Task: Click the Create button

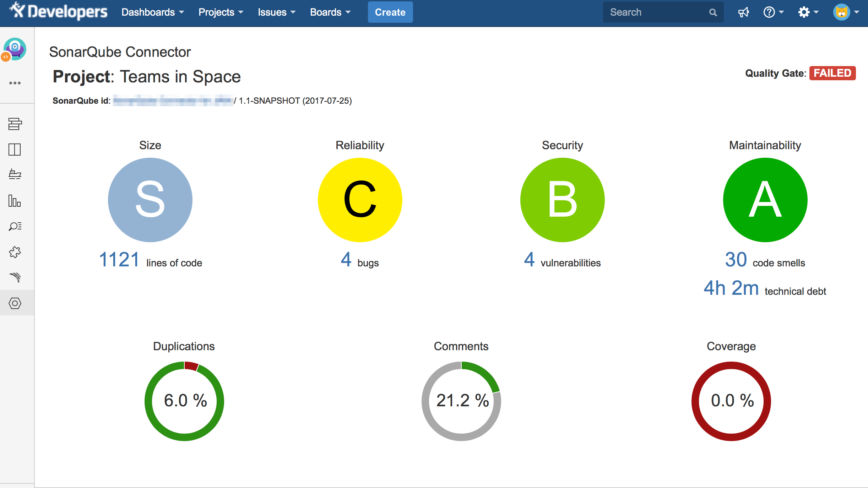Action: coord(390,12)
